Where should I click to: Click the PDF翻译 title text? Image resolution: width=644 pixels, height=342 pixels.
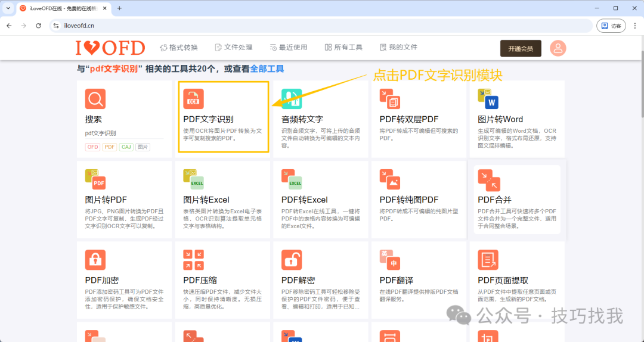click(x=397, y=281)
